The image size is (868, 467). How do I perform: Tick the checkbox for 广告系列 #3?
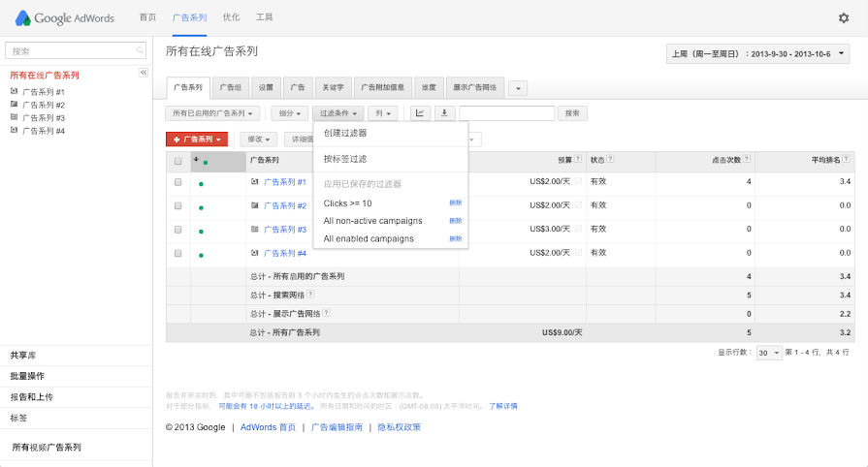click(178, 230)
